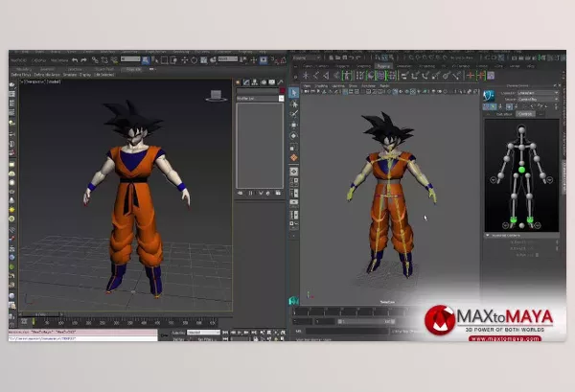This screenshot has height=392, width=575.
Task: Click the Create Joints shelf icon in Maya
Action: (316, 76)
